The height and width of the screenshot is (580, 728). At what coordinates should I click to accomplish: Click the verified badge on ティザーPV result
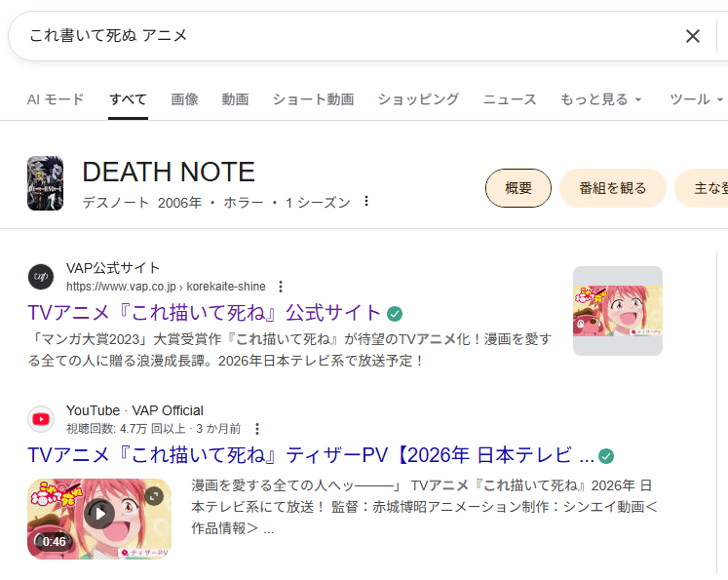coord(606,456)
